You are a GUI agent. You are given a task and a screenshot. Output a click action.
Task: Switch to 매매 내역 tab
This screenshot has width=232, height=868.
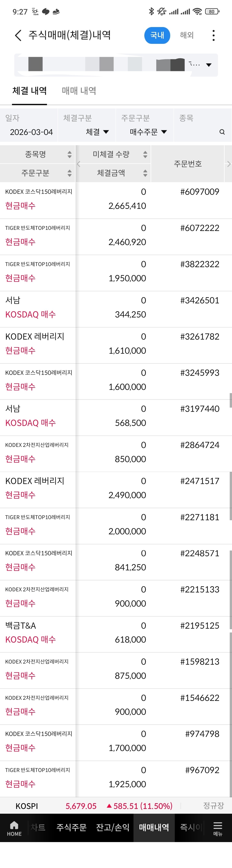tap(79, 91)
